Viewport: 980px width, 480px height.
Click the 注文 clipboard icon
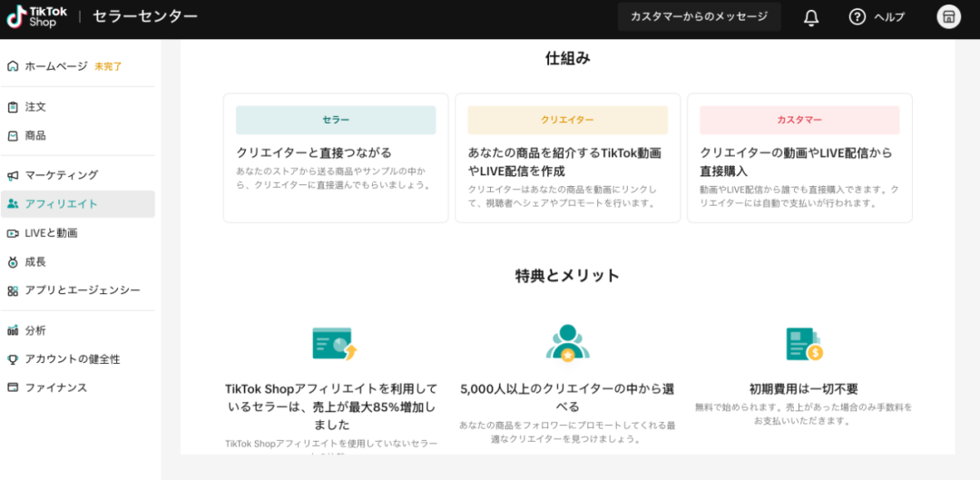tap(13, 107)
